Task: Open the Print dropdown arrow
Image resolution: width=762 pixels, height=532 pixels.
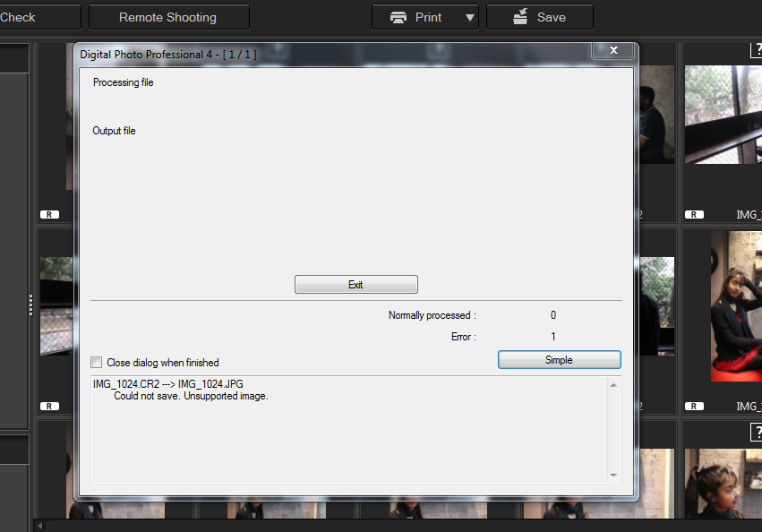Action: pyautogui.click(x=470, y=17)
